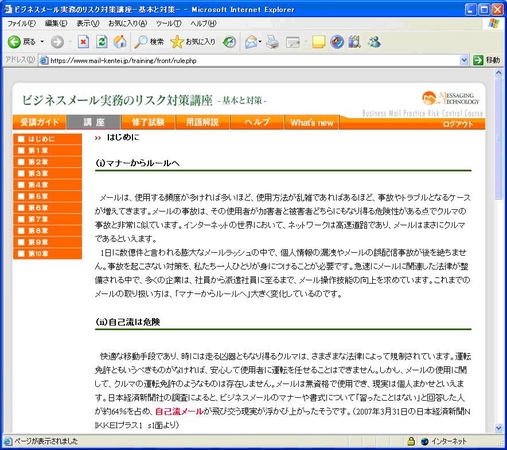Image resolution: width=507 pixels, height=450 pixels.
Task: Click the Print icon in toolbar
Action: coord(272,42)
